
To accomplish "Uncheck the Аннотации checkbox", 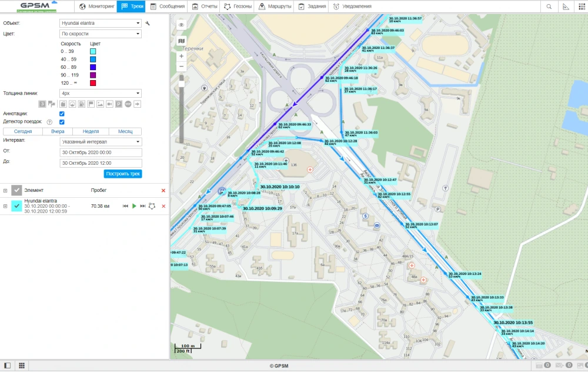I will 62,114.
